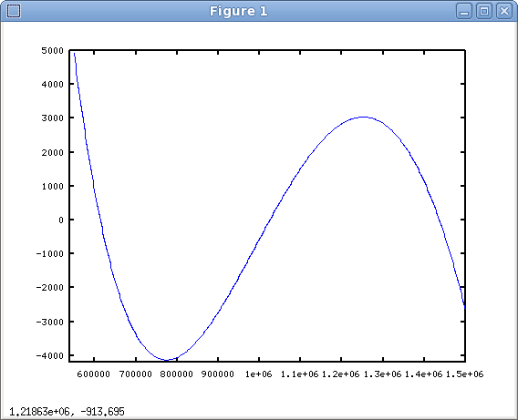Viewport: 518px width, 420px height.
Task: Click x-axis label 700000
Action: [x=136, y=374]
